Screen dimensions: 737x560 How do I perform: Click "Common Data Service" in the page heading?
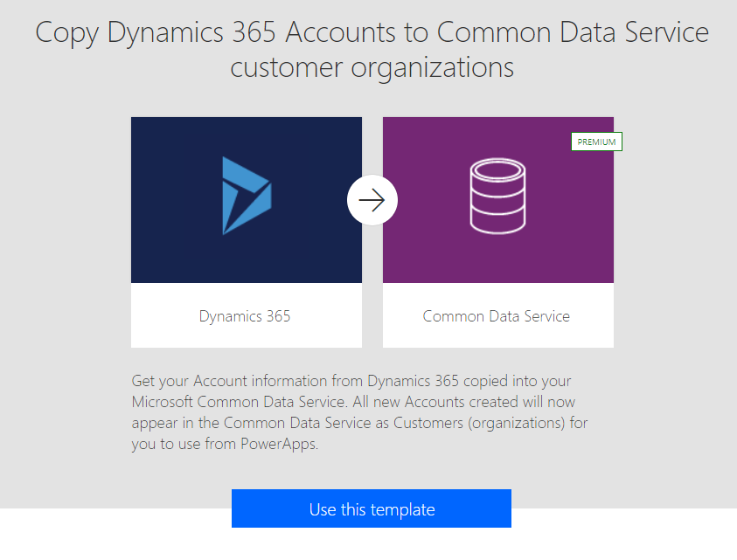[573, 33]
